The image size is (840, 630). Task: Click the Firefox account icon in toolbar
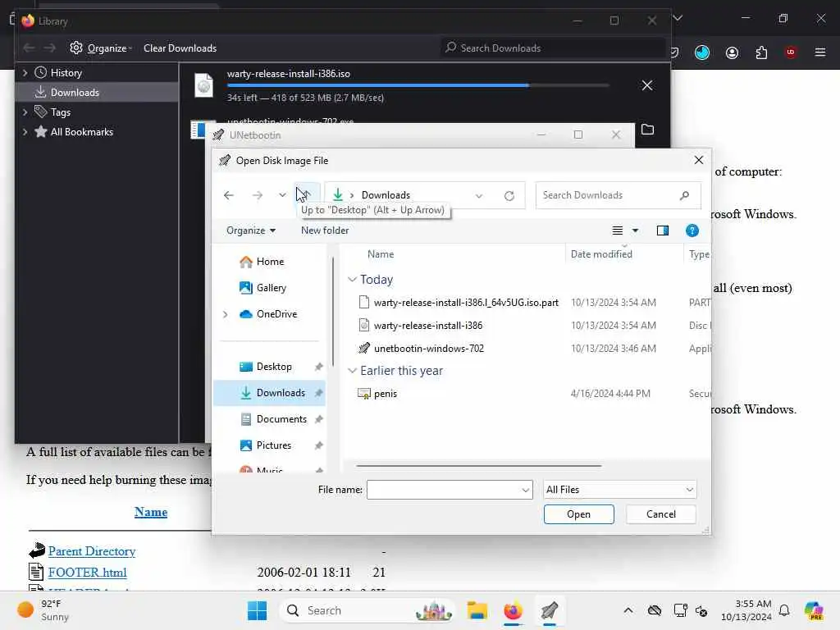tap(732, 52)
